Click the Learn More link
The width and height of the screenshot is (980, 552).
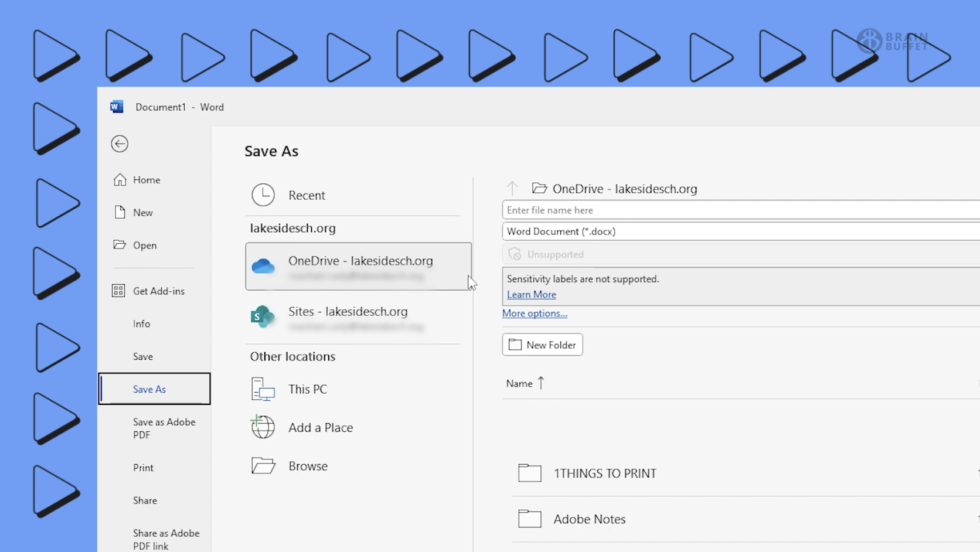tap(531, 295)
